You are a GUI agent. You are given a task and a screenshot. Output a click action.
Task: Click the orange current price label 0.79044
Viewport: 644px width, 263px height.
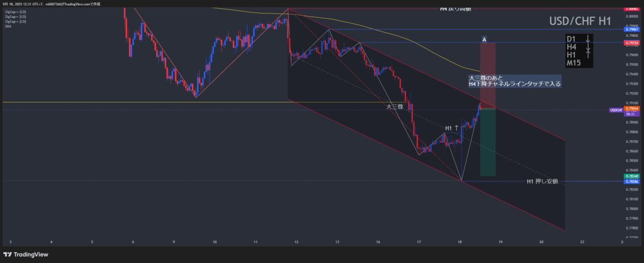pyautogui.click(x=631, y=109)
